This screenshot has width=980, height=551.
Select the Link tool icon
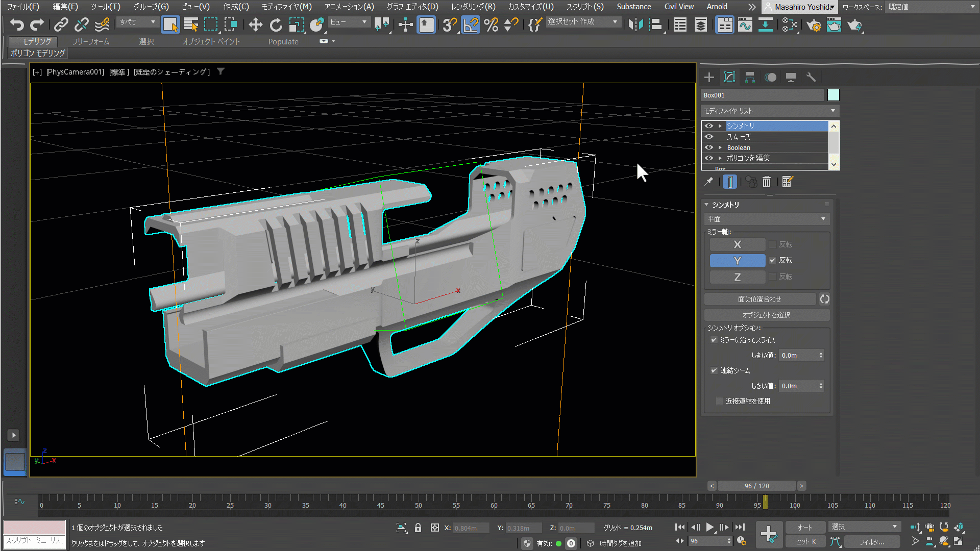(x=61, y=24)
